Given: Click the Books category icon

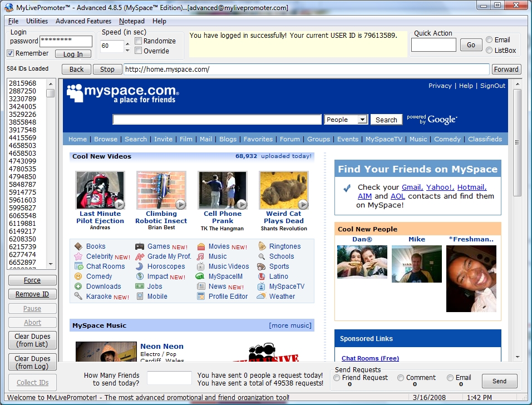Looking at the screenshot, I should (x=78, y=246).
